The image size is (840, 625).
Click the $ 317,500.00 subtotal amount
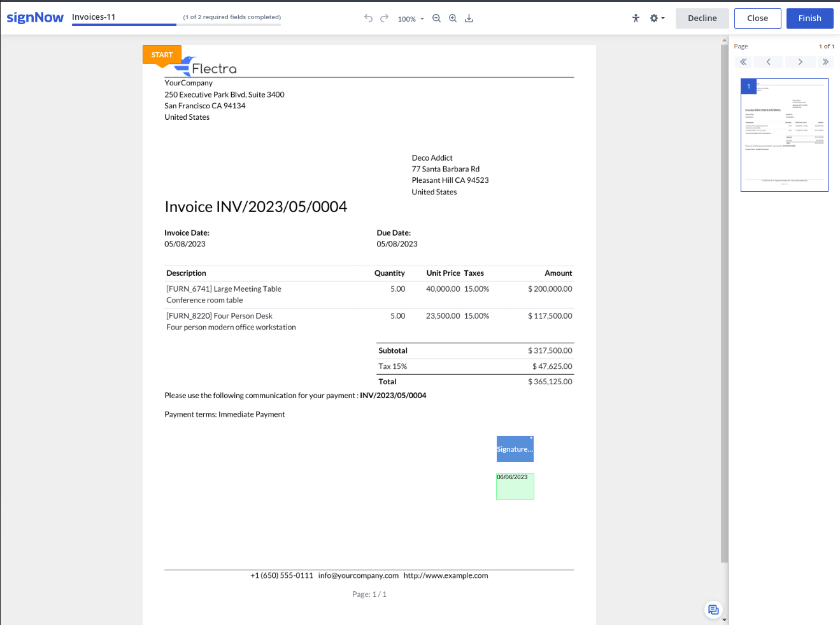pyautogui.click(x=550, y=350)
